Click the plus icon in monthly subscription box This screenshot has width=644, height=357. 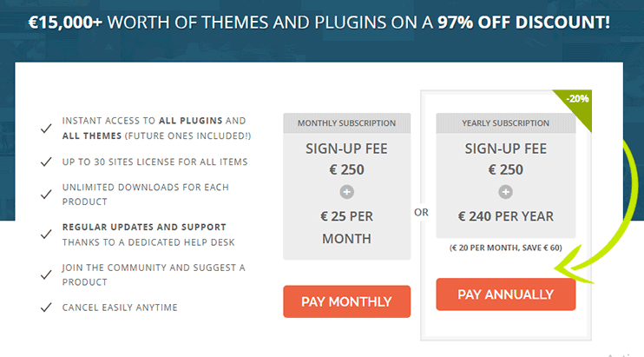click(x=346, y=192)
